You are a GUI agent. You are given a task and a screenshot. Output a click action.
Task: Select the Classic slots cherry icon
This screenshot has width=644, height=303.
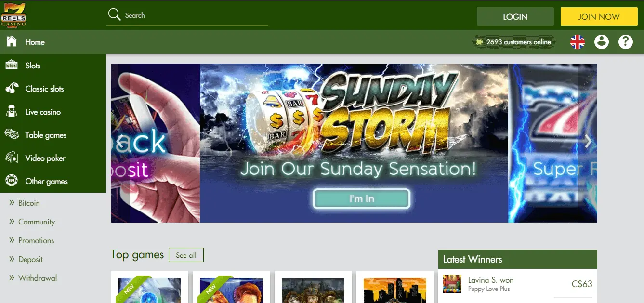pos(12,89)
